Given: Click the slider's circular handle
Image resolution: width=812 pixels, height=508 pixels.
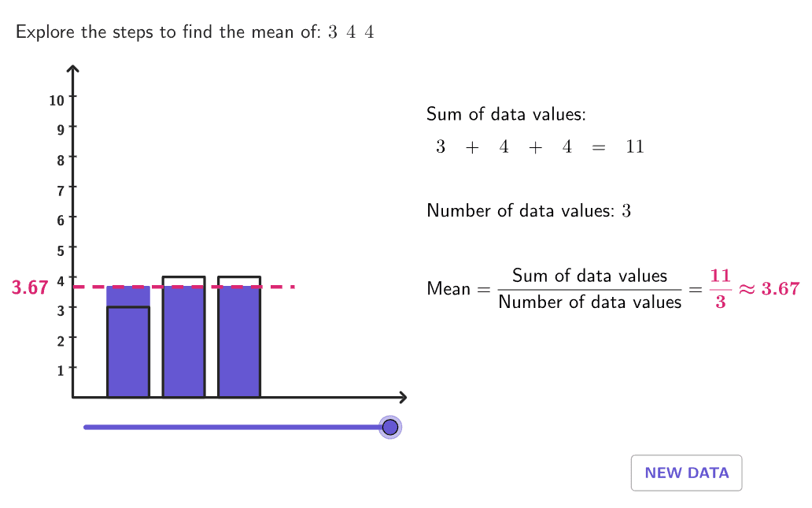Looking at the screenshot, I should (x=389, y=427).
